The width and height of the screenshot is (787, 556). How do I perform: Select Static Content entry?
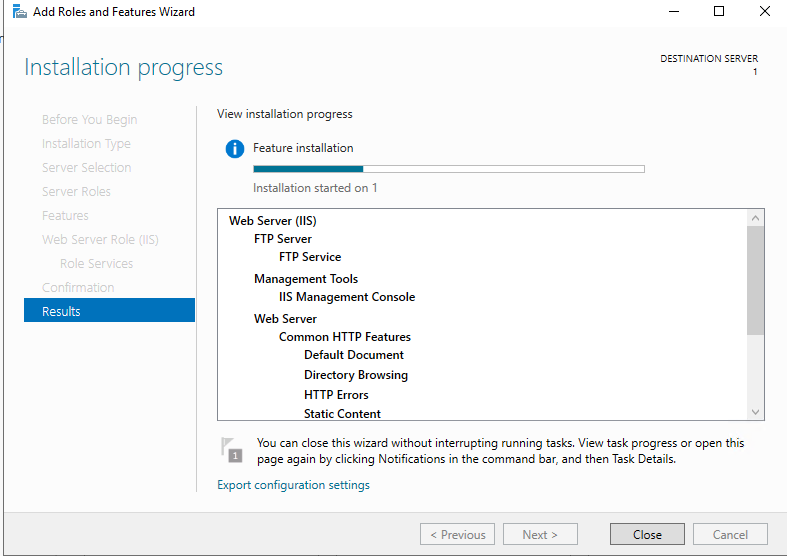(x=342, y=413)
